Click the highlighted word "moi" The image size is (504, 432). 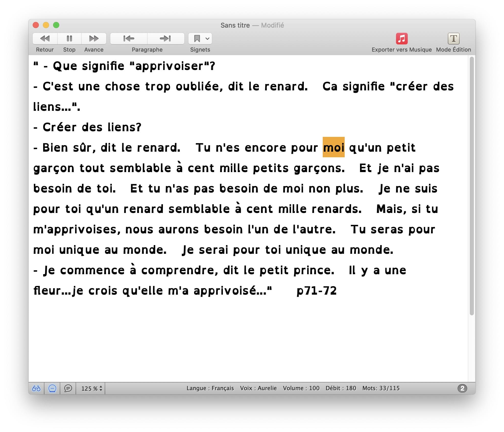pos(333,148)
